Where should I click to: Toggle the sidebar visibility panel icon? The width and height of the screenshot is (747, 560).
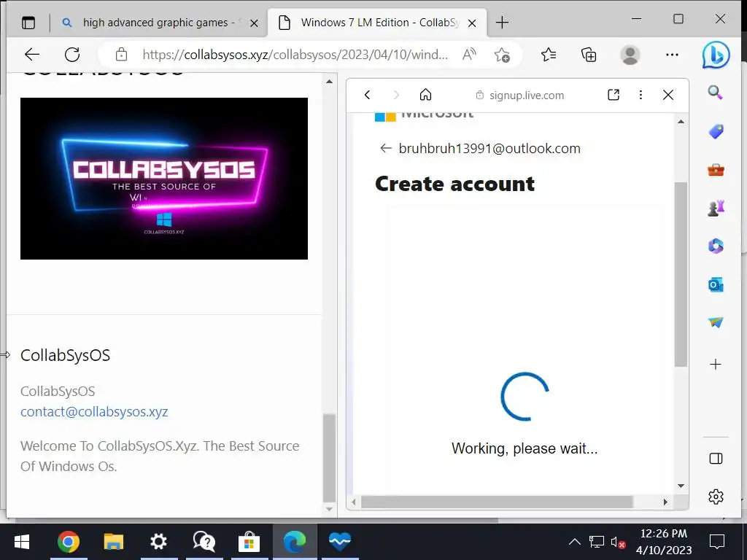click(716, 458)
